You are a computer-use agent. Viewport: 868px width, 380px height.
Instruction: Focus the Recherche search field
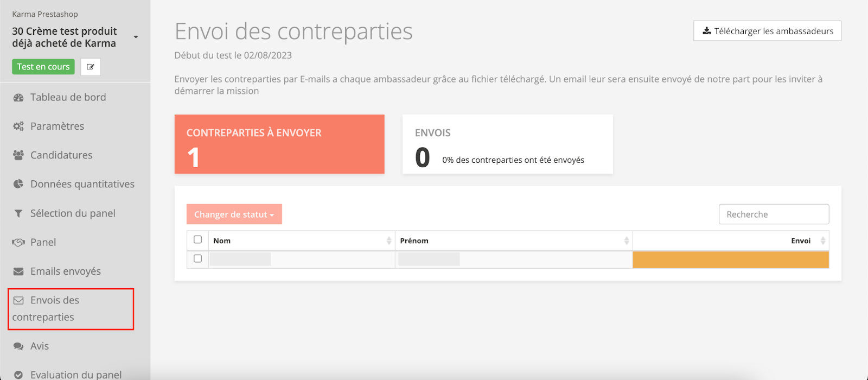click(x=774, y=214)
